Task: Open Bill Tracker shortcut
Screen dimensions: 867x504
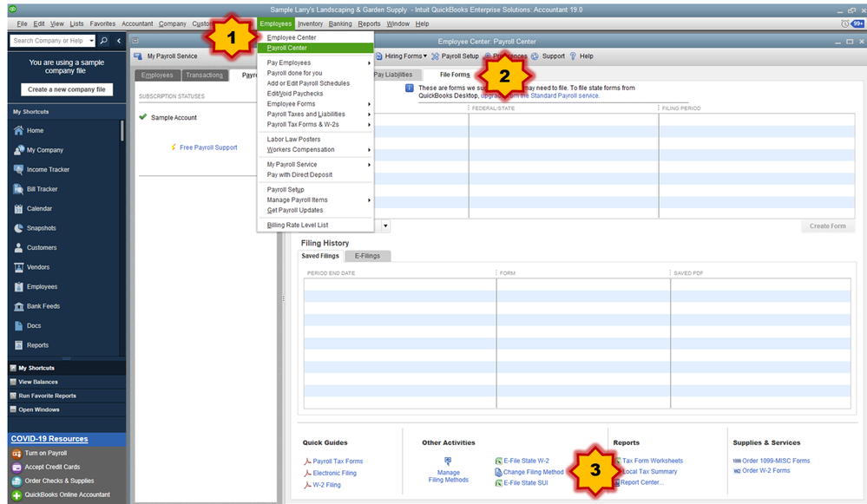Action: (42, 189)
